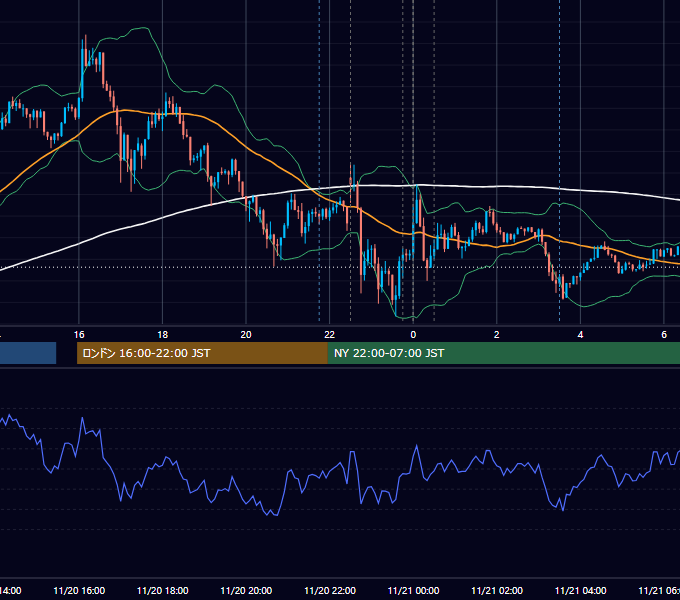680x600 pixels.
Task: Click hour label 16 on price chart axis
Action: coord(79,335)
